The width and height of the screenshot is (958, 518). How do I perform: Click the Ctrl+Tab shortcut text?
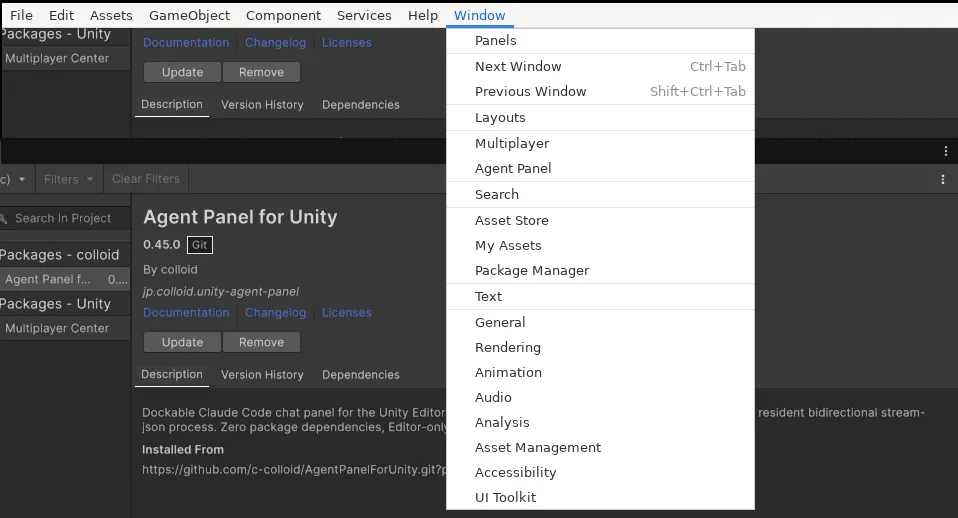click(718, 66)
